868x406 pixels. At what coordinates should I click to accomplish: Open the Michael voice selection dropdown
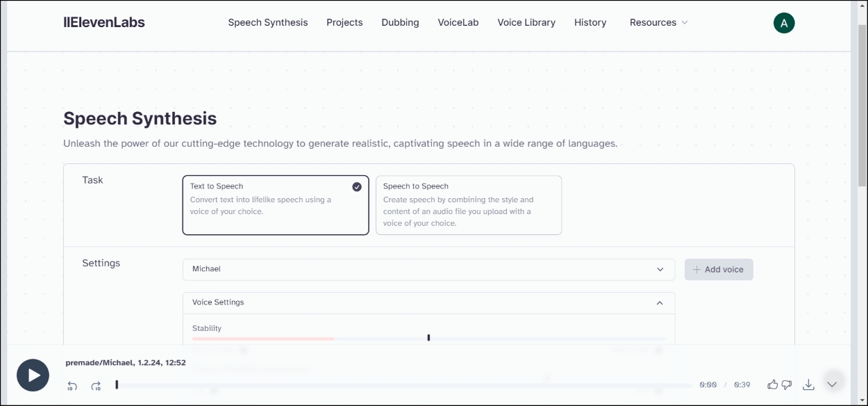pos(428,269)
